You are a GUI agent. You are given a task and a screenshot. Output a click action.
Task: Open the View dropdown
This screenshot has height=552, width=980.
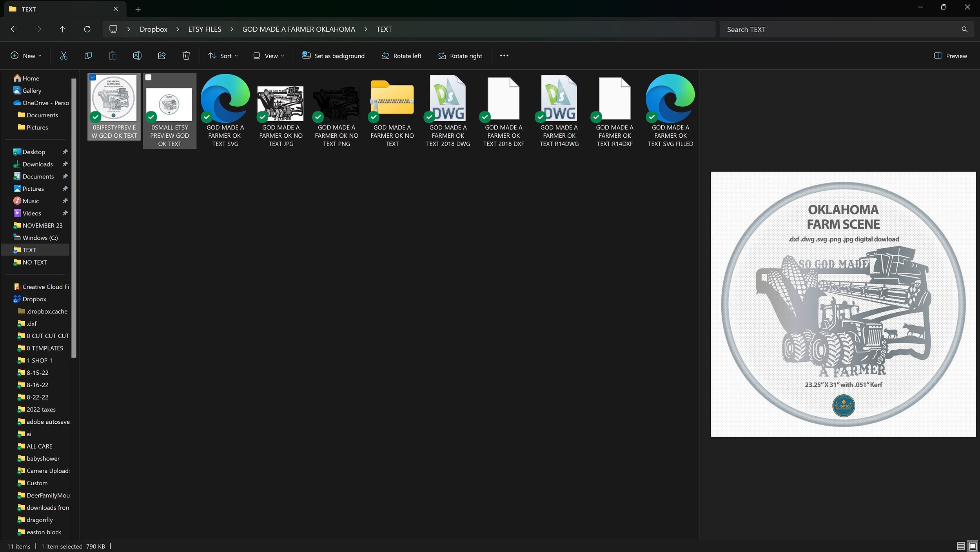269,56
